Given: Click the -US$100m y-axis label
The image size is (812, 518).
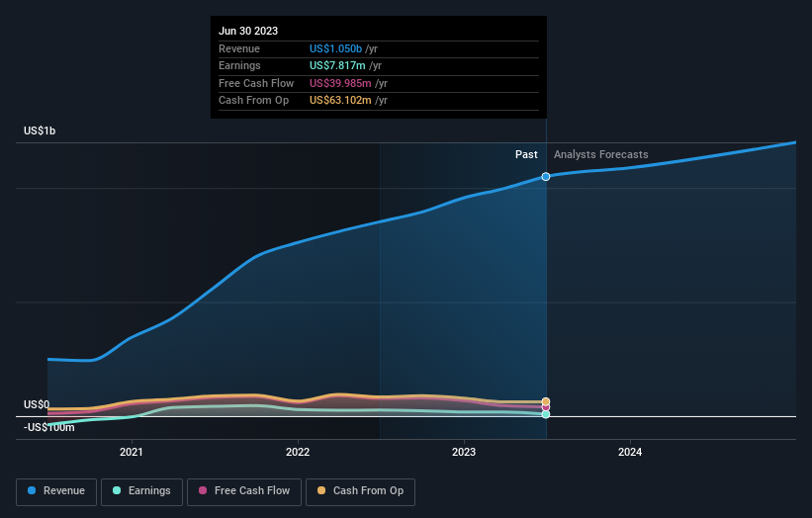Looking at the screenshot, I should click(48, 427).
